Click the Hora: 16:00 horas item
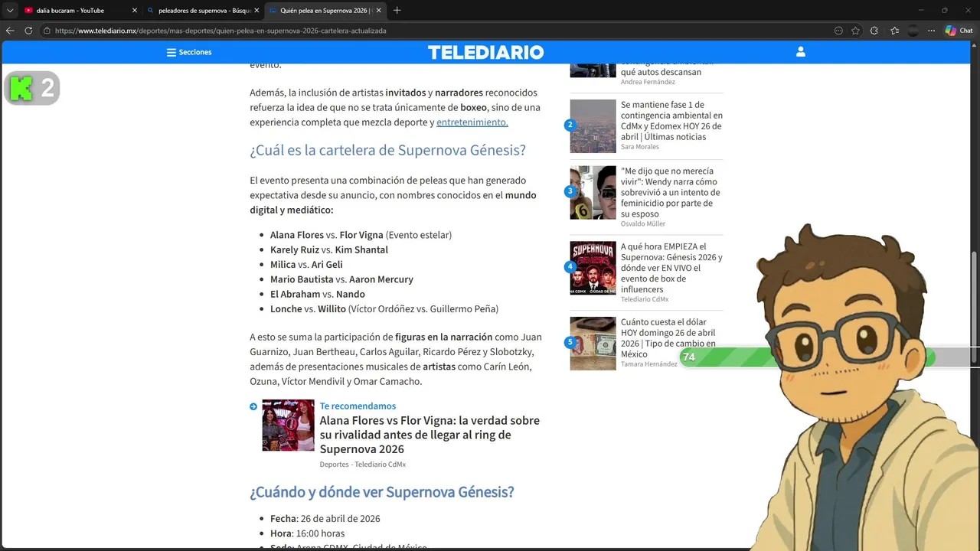The width and height of the screenshot is (980, 551). (x=307, y=533)
